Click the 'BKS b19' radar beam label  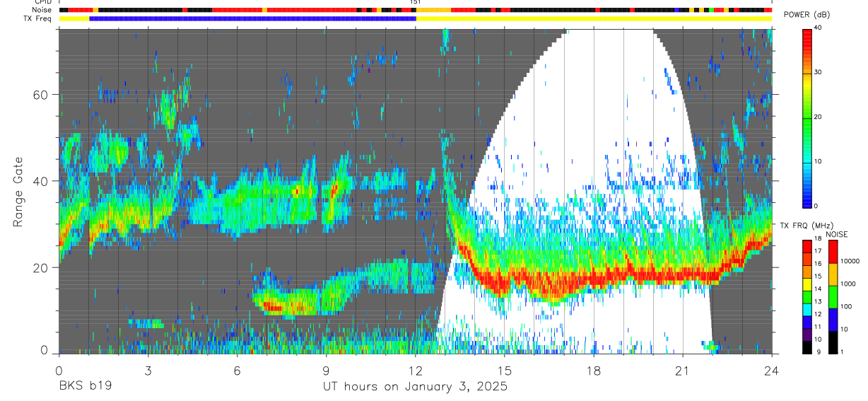[85, 388]
